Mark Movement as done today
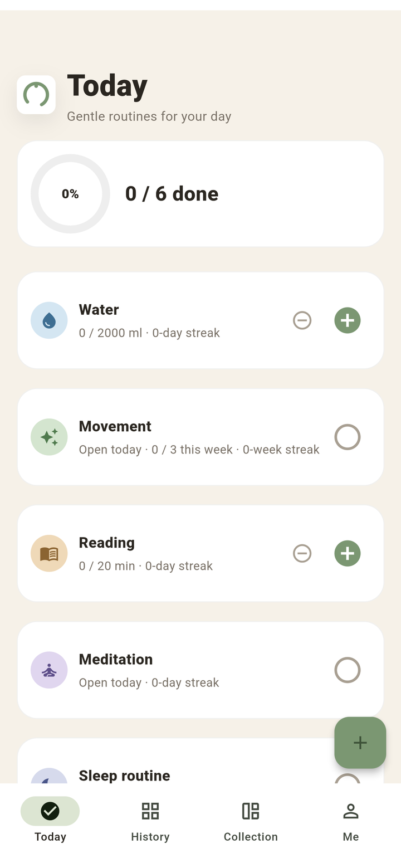Viewport: 401px width, 868px height. tap(348, 437)
